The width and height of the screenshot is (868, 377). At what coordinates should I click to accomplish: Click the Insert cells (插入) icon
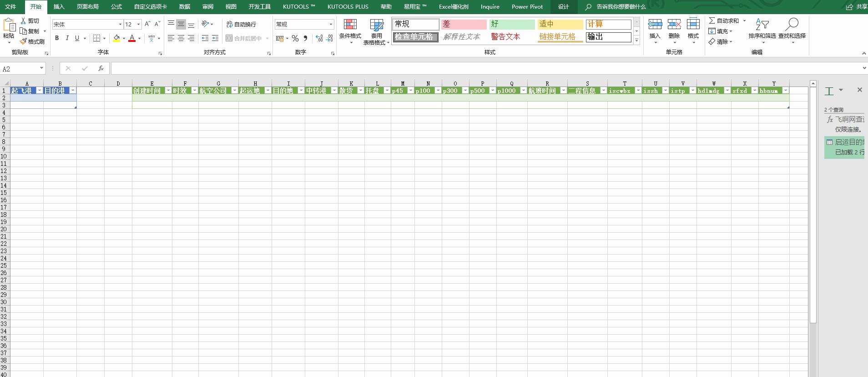[655, 25]
